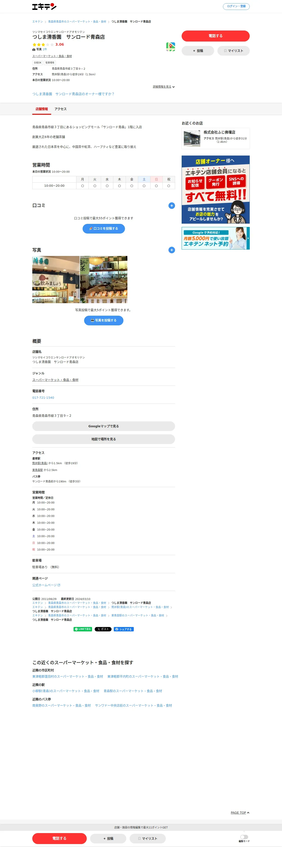Switch to the アクセス tab
282x868 pixels.
[61, 109]
